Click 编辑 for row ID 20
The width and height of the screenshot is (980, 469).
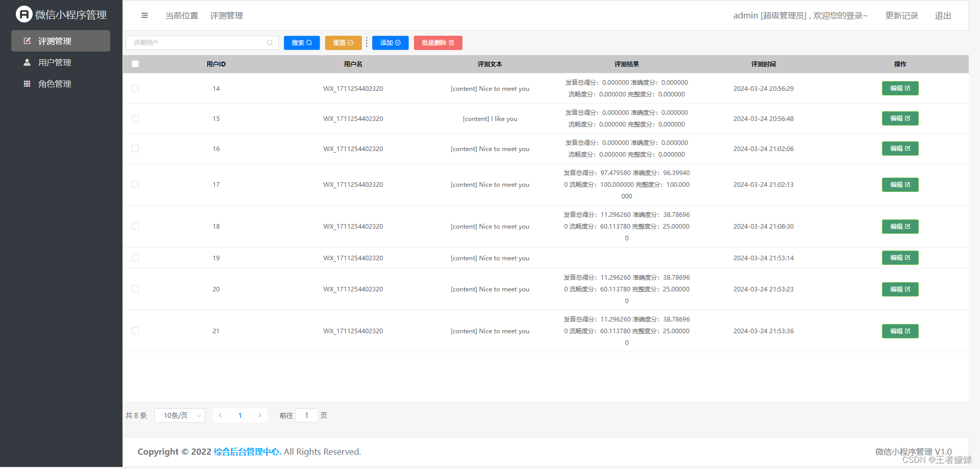pyautogui.click(x=900, y=289)
